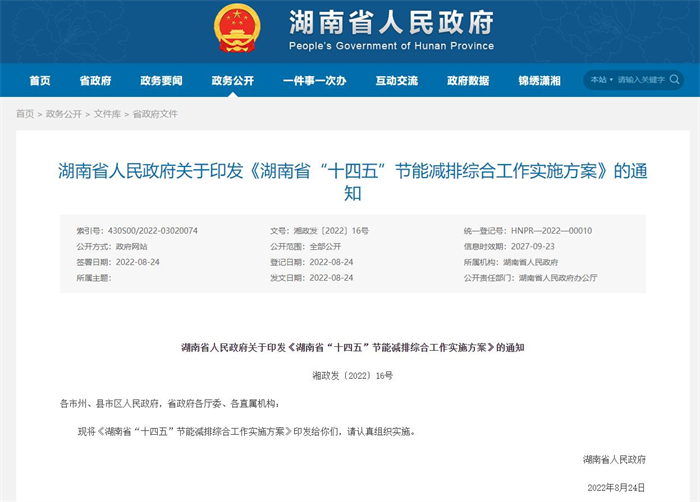
Task: Click the bold centered notice heading
Action: coord(353,347)
